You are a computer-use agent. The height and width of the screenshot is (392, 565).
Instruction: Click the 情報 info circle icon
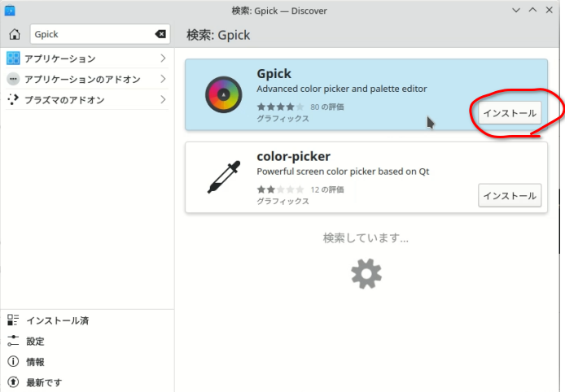point(13,361)
